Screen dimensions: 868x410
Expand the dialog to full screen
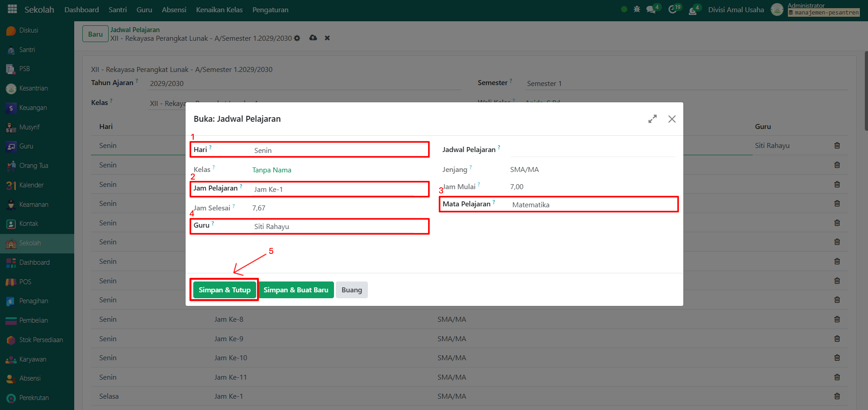[652, 119]
